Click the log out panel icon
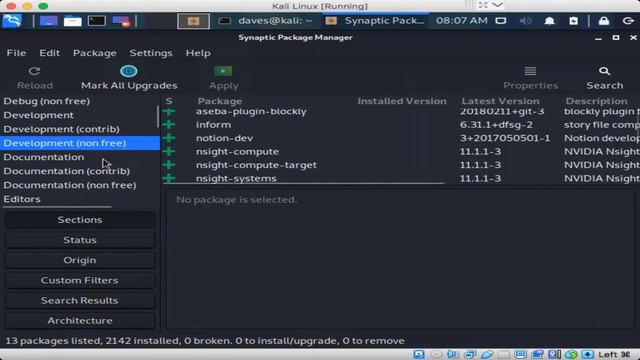Screen dimensions: 640x360 pos(628,20)
